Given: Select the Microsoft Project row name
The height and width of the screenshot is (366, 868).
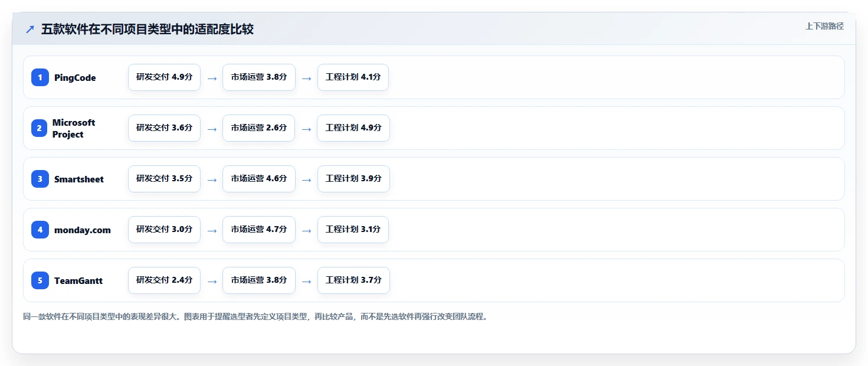Looking at the screenshot, I should (74, 128).
